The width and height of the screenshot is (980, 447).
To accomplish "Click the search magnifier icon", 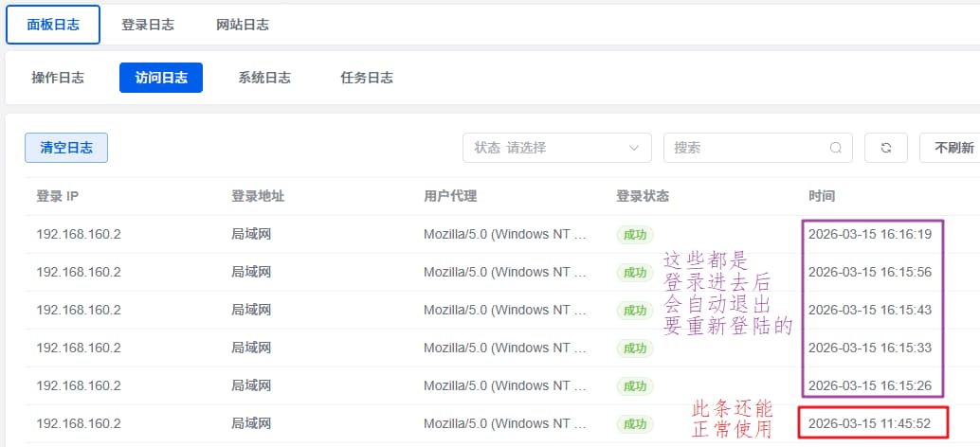I will (835, 148).
